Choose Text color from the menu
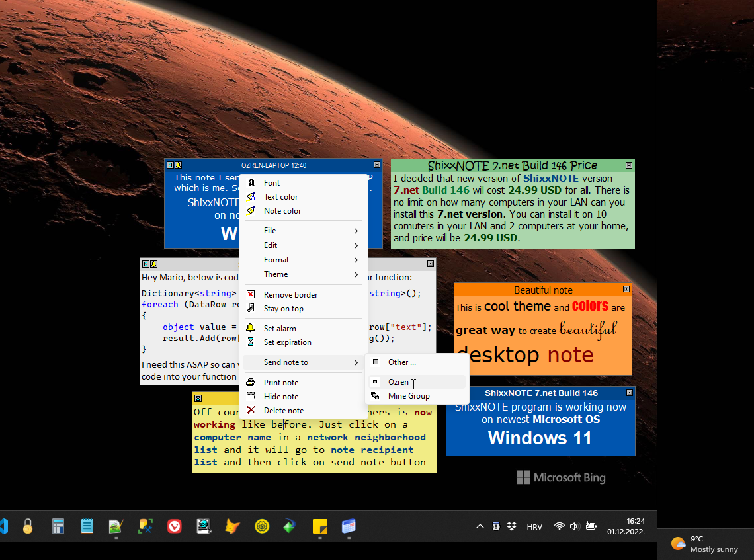Viewport: 754px width, 560px height. coord(303,196)
